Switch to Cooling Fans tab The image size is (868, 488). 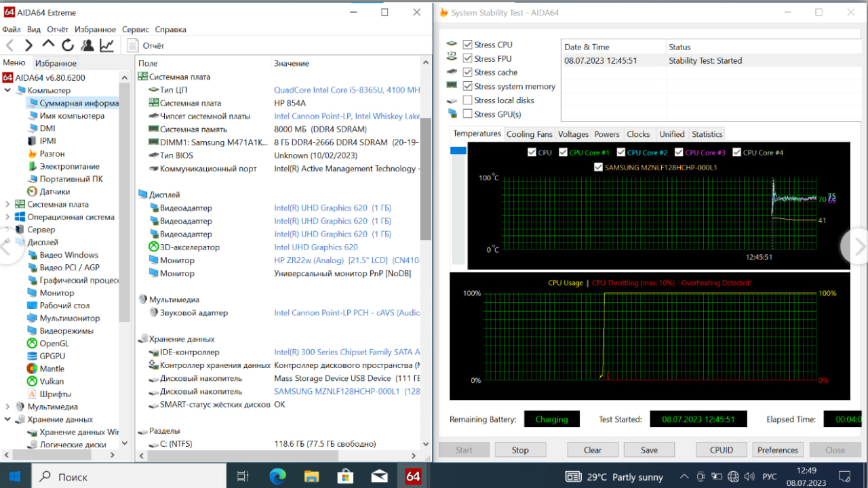click(530, 134)
